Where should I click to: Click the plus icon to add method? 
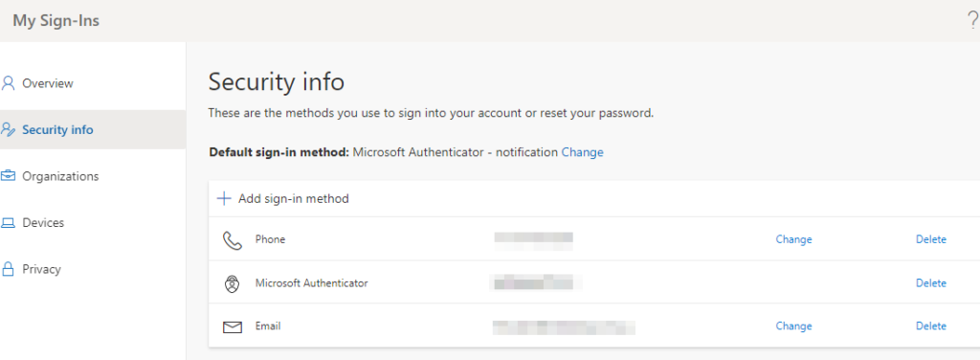pos(224,199)
